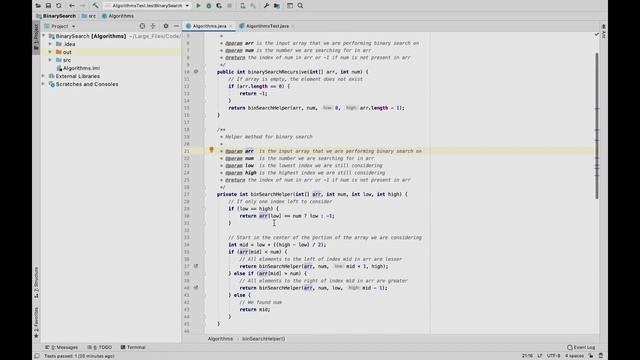
Task: Click the editor vertical scrollbar
Action: click(597, 126)
